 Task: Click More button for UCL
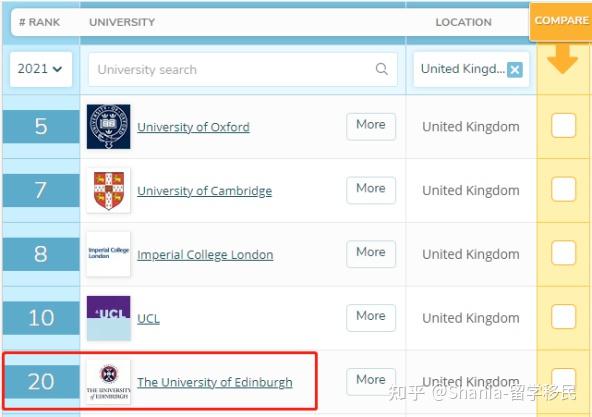(371, 318)
